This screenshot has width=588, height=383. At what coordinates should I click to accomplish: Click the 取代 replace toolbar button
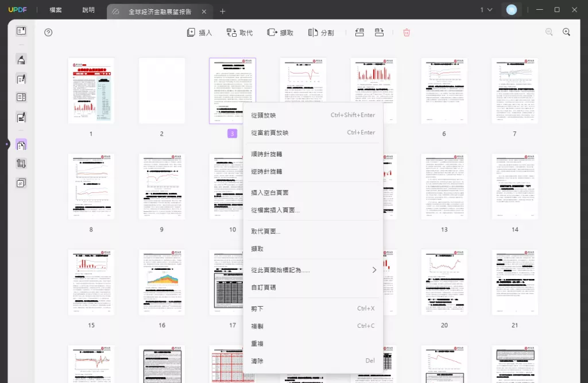click(x=239, y=33)
